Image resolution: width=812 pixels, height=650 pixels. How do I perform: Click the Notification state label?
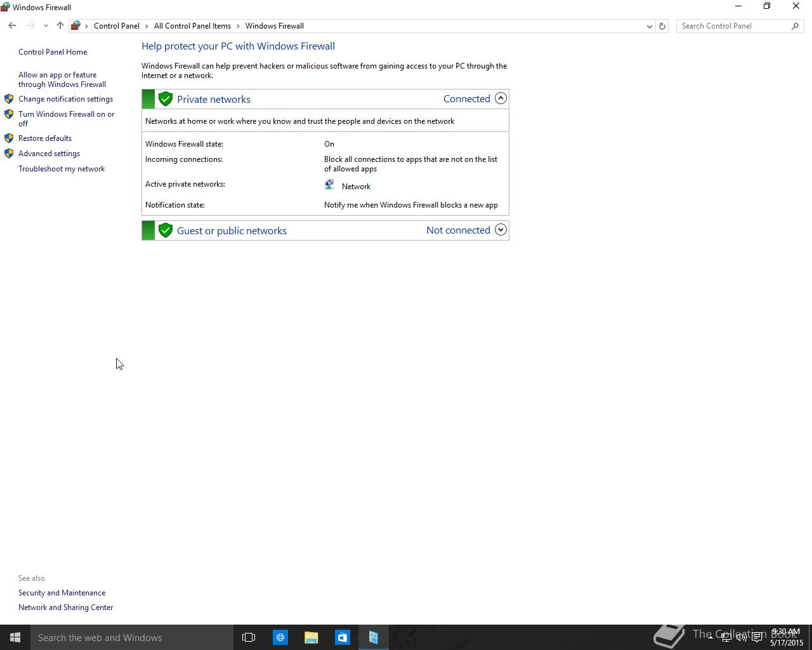175,205
